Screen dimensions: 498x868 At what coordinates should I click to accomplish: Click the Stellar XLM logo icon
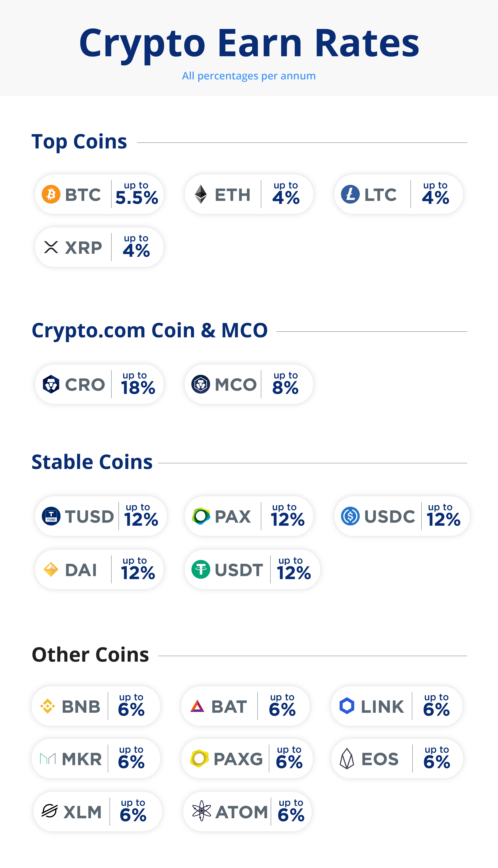coord(50,811)
